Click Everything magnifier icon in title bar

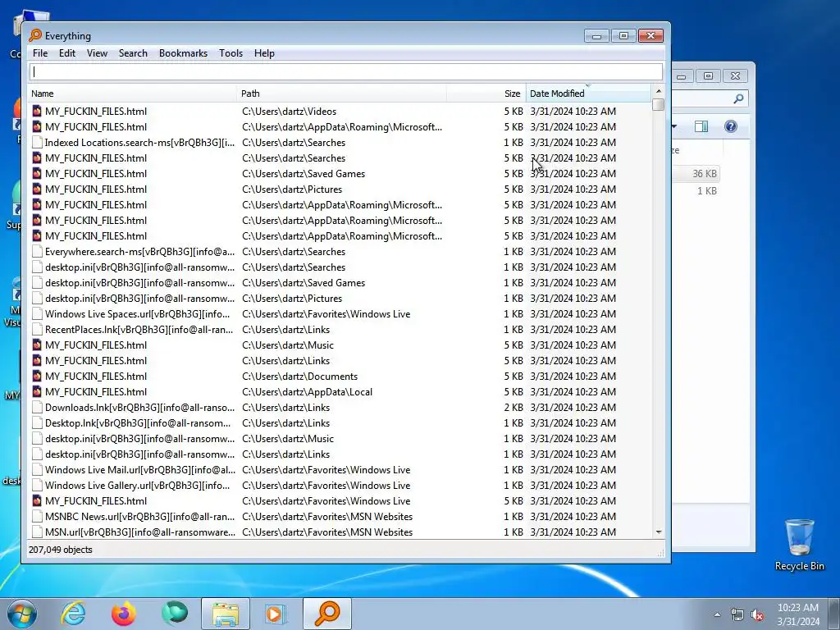click(35, 35)
